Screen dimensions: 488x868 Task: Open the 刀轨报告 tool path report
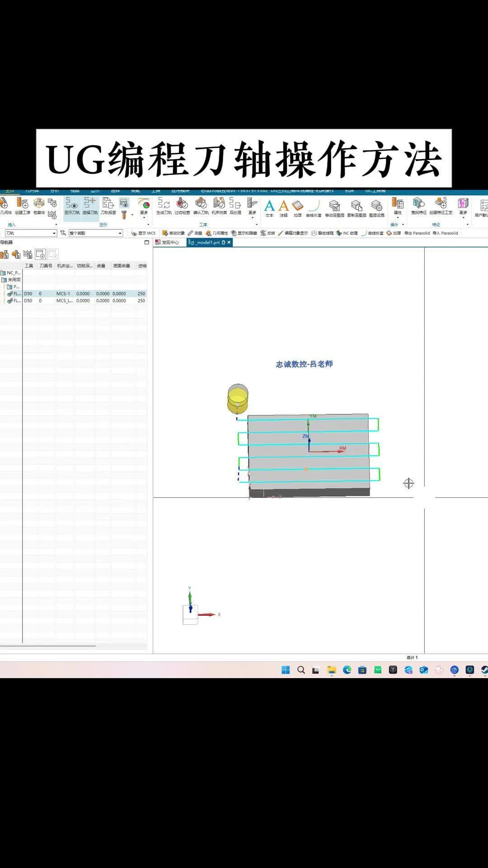click(x=108, y=206)
